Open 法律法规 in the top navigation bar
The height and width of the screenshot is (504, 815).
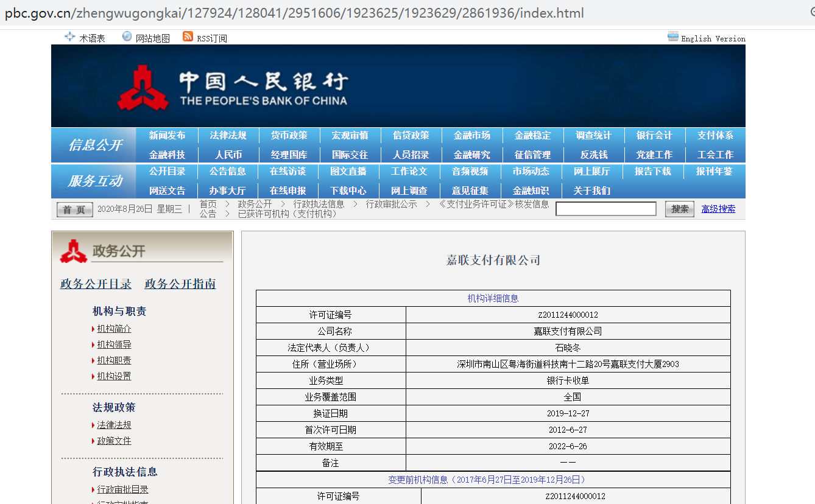click(228, 135)
